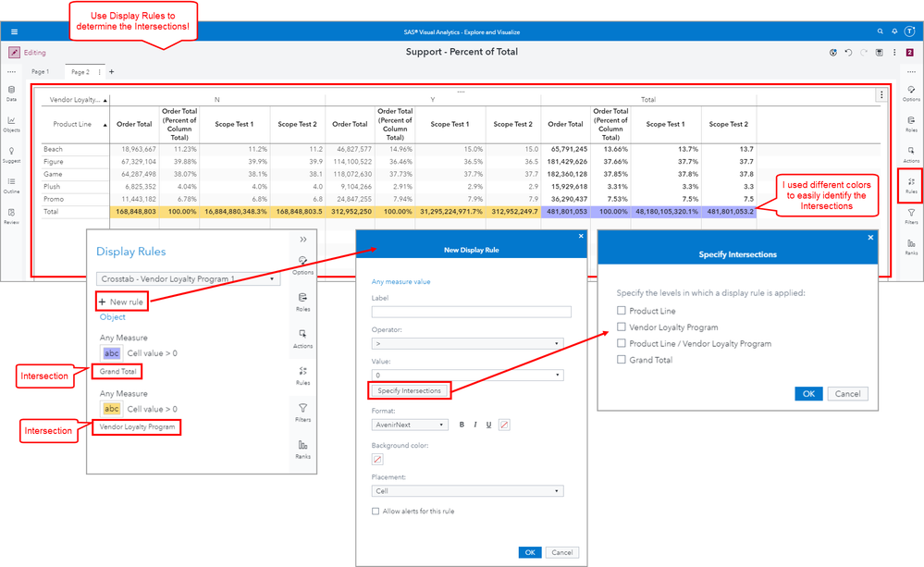Click the Specify Intersections button
Image resolution: width=924 pixels, height=567 pixels.
tap(409, 390)
